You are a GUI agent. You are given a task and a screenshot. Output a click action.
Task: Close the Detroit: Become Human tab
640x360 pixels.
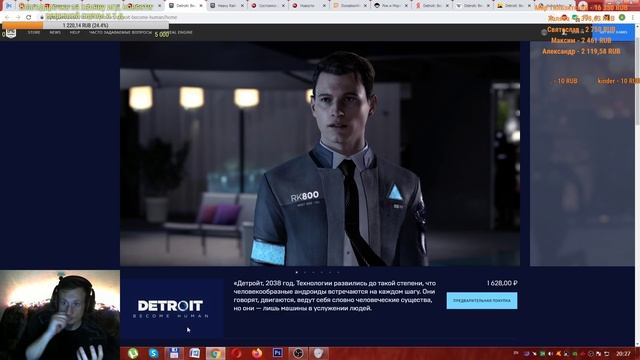point(200,6)
